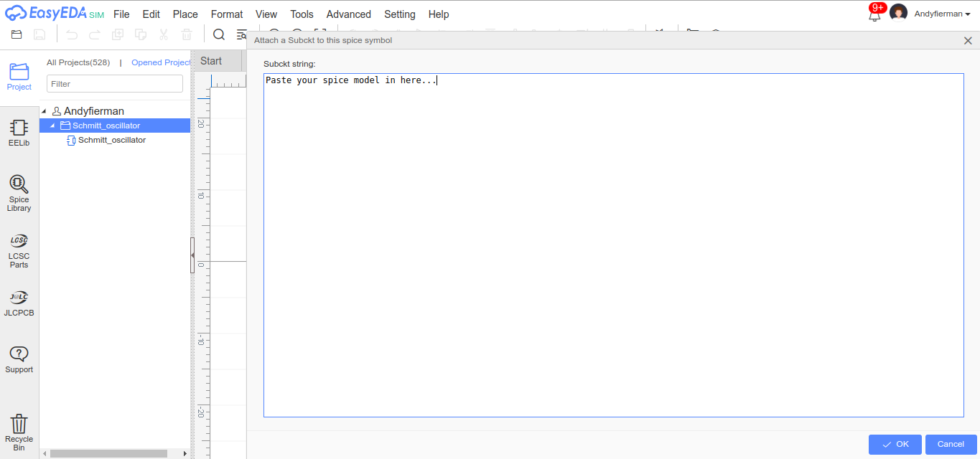Switch to the Start tab
980x459 pixels.
click(x=218, y=61)
